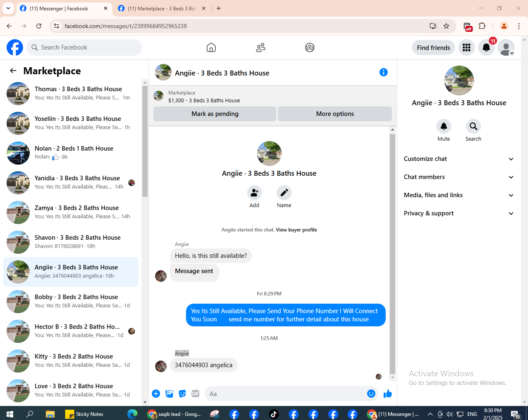Expand the Chat members section

(459, 177)
